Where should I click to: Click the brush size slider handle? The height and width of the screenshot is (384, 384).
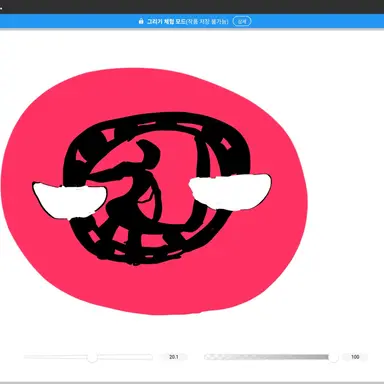92,357
